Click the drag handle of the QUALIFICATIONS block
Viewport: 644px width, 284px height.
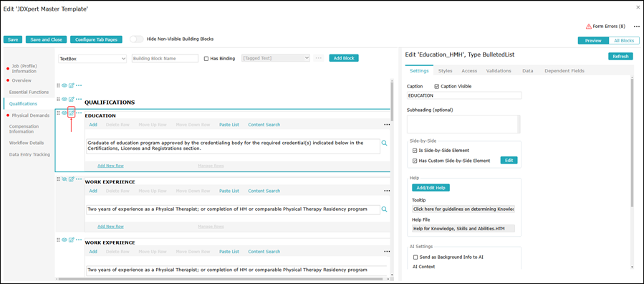click(x=58, y=99)
